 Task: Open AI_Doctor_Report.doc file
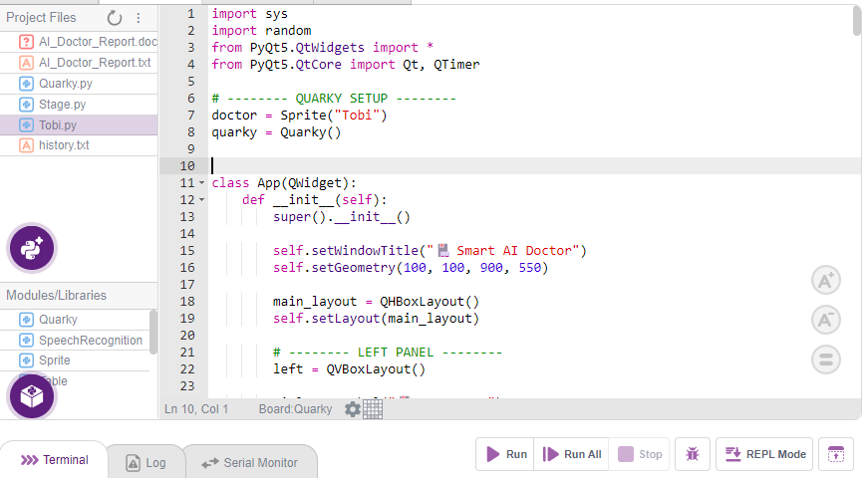pos(79,42)
